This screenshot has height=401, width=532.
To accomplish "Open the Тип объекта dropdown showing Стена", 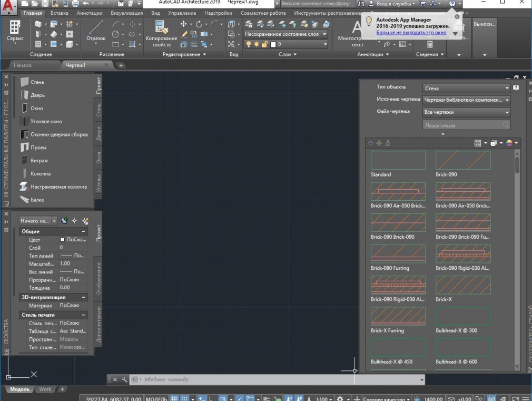I will [466, 89].
